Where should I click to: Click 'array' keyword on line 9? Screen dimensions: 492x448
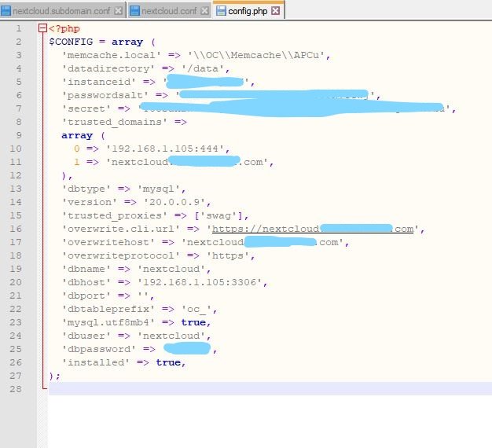[x=77, y=135]
